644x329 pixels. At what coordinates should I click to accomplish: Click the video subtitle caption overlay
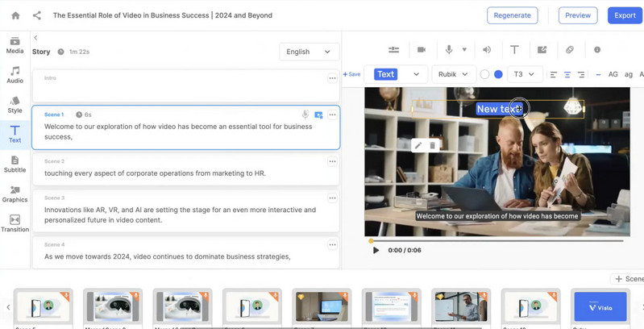497,216
